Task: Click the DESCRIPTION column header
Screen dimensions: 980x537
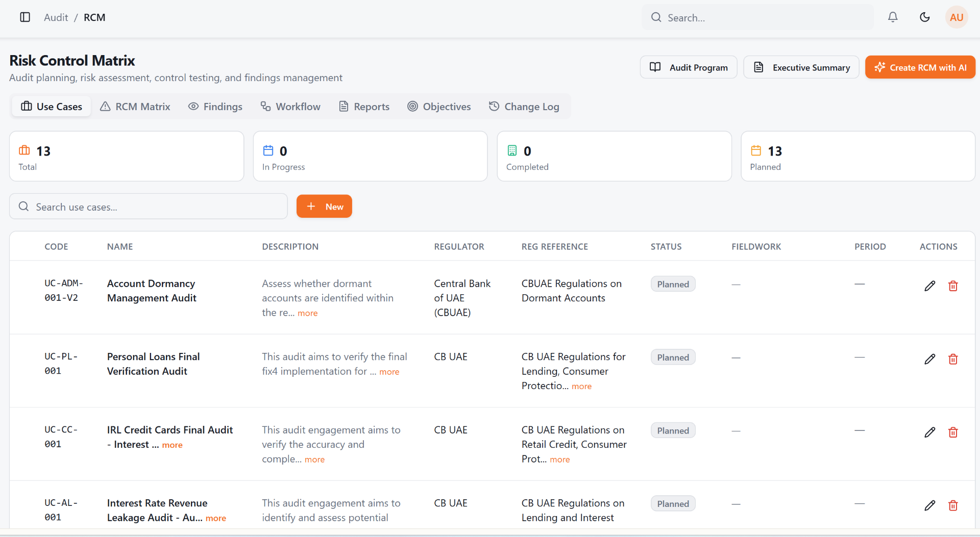Action: 290,247
